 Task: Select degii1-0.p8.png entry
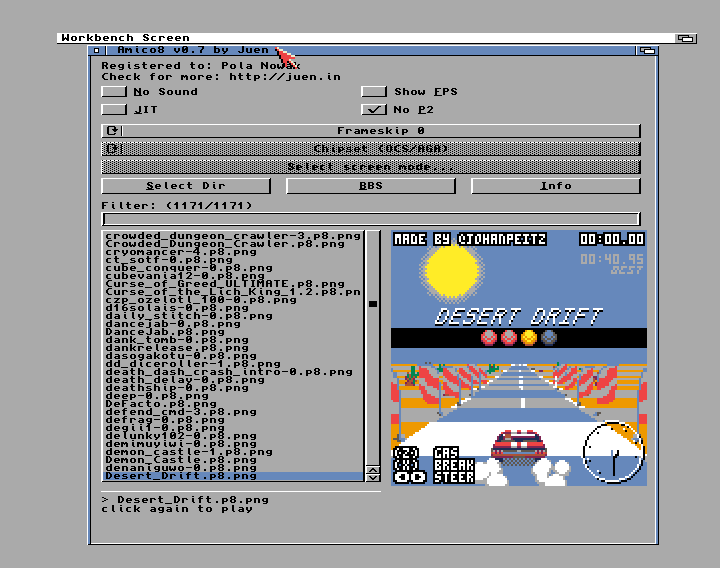point(233,428)
